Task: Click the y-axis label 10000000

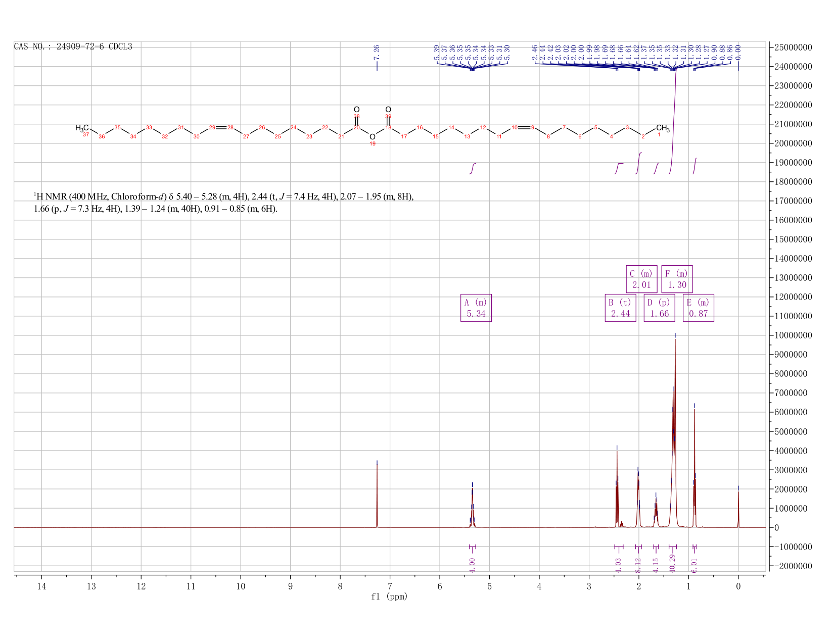Action: (793, 335)
